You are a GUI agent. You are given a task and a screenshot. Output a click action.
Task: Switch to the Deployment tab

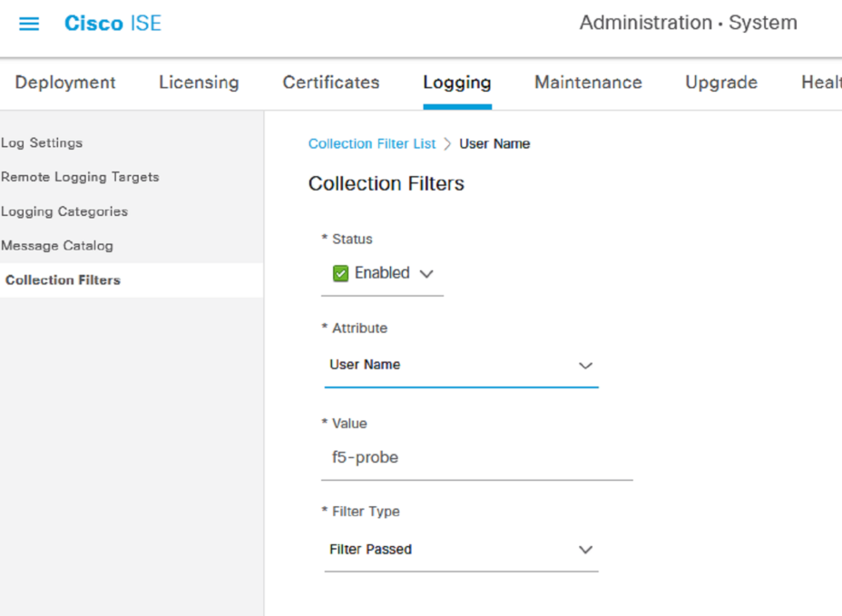click(65, 83)
